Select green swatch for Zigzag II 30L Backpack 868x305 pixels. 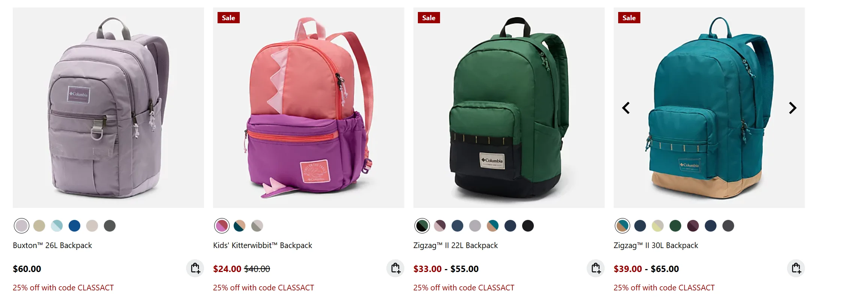click(675, 226)
